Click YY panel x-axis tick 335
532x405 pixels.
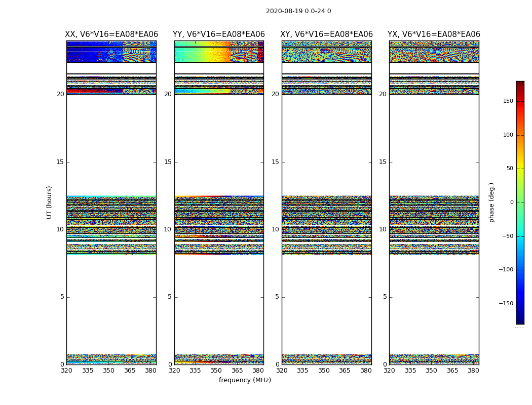coord(195,371)
